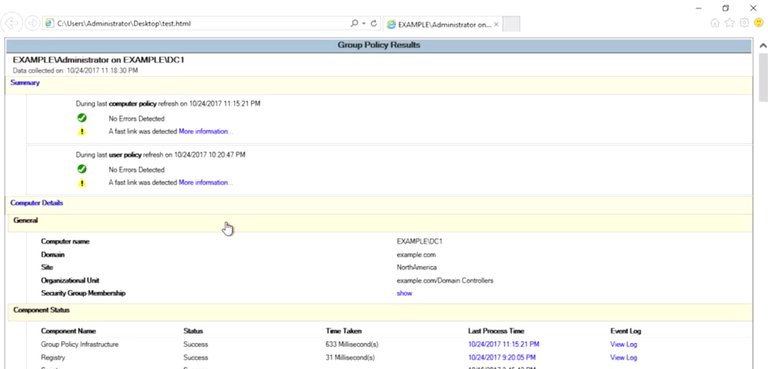This screenshot has height=369, width=768.
Task: Open Favorites star icon
Action: tap(729, 23)
